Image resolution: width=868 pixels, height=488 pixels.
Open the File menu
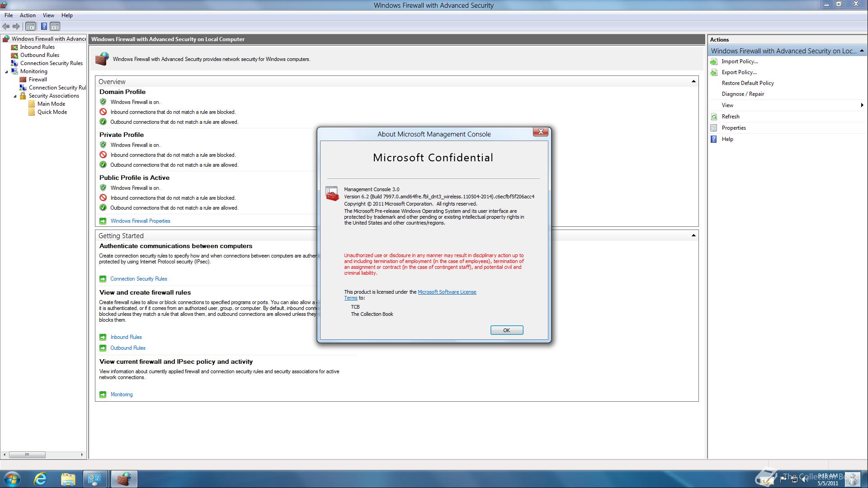[9, 15]
